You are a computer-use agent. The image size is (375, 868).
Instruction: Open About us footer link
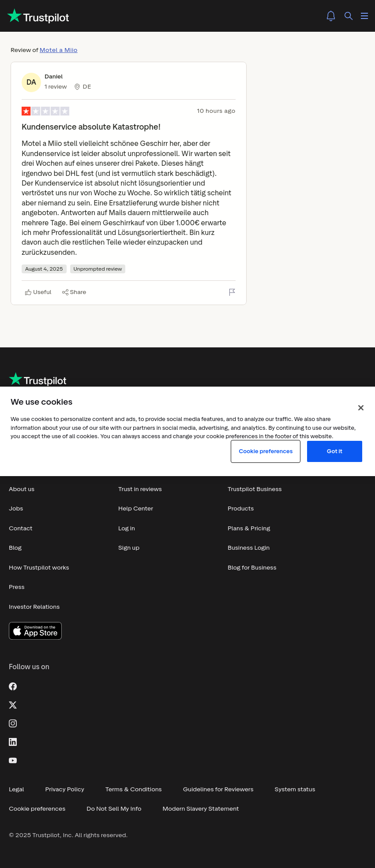(22, 489)
